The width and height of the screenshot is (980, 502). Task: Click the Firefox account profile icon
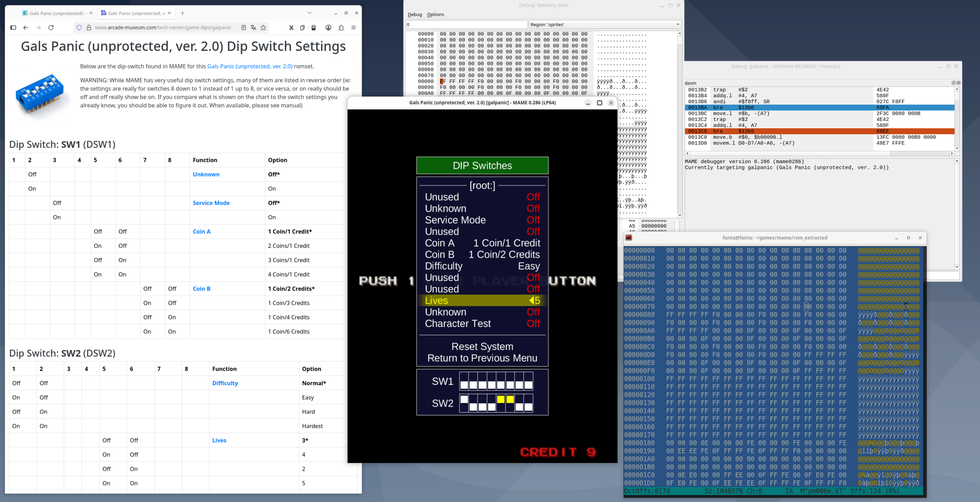click(x=328, y=28)
